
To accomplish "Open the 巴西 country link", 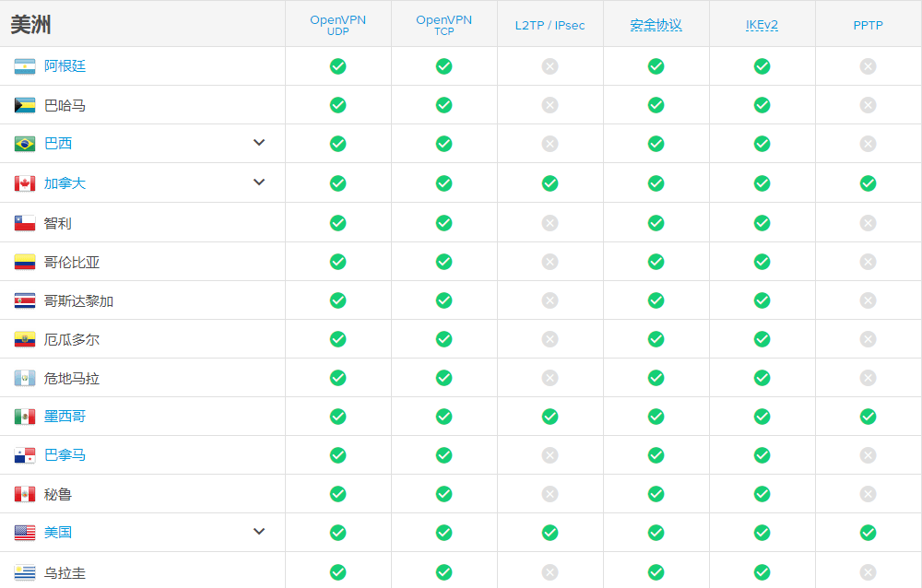I will [x=57, y=144].
